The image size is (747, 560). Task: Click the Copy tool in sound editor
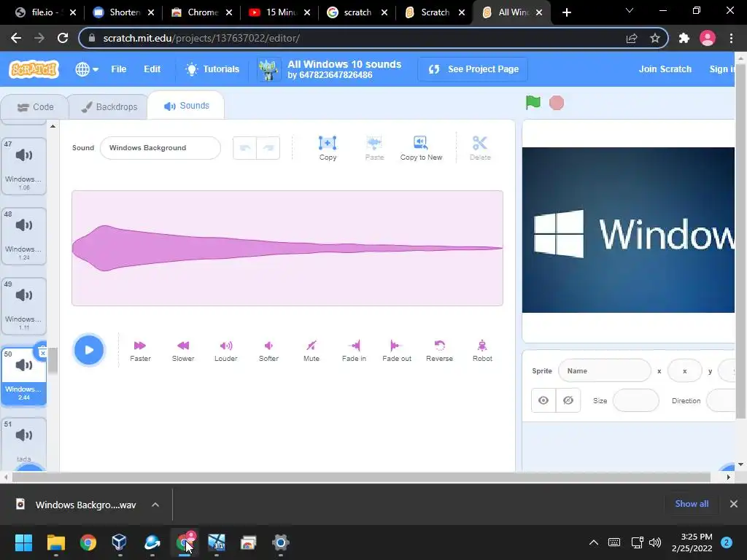328,147
